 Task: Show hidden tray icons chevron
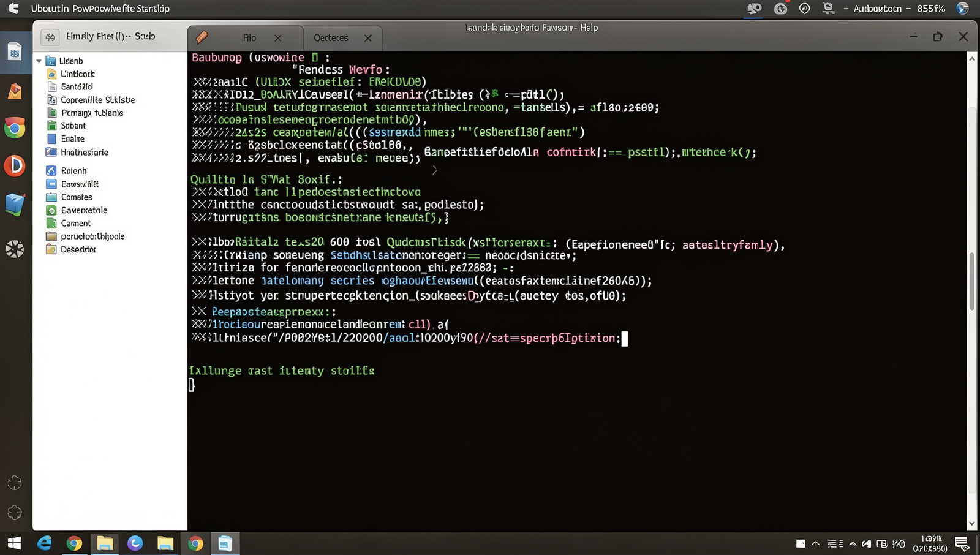tap(816, 543)
